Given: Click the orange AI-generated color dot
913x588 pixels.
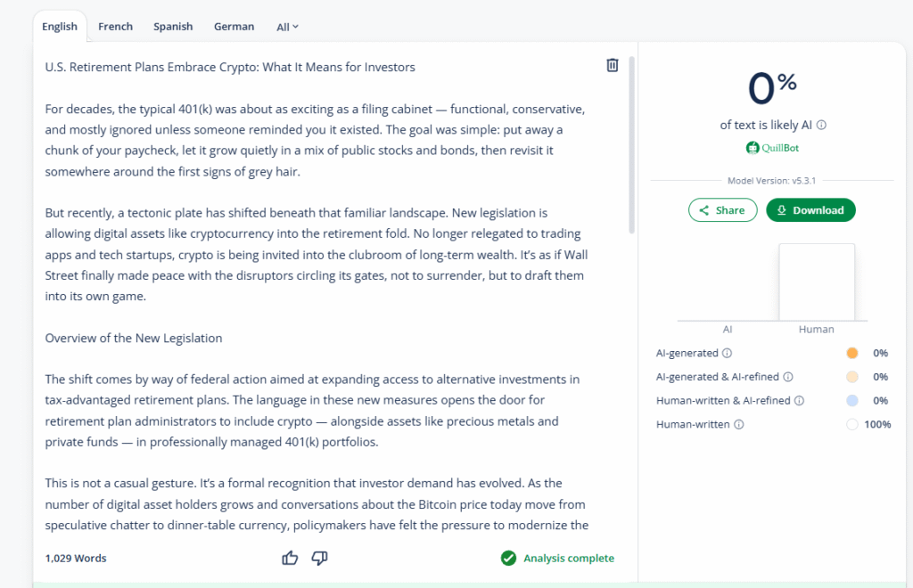Looking at the screenshot, I should 852,354.
